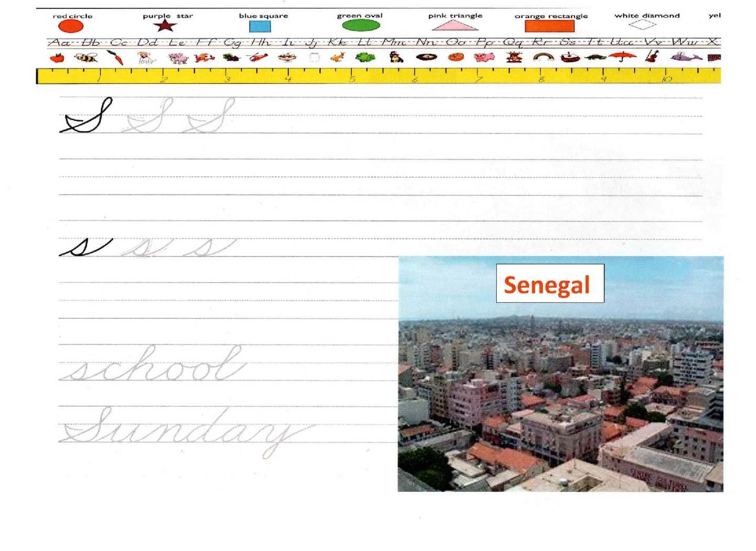The image size is (756, 551).
Task: Click the carrot picture under Cc
Action: 115,57
